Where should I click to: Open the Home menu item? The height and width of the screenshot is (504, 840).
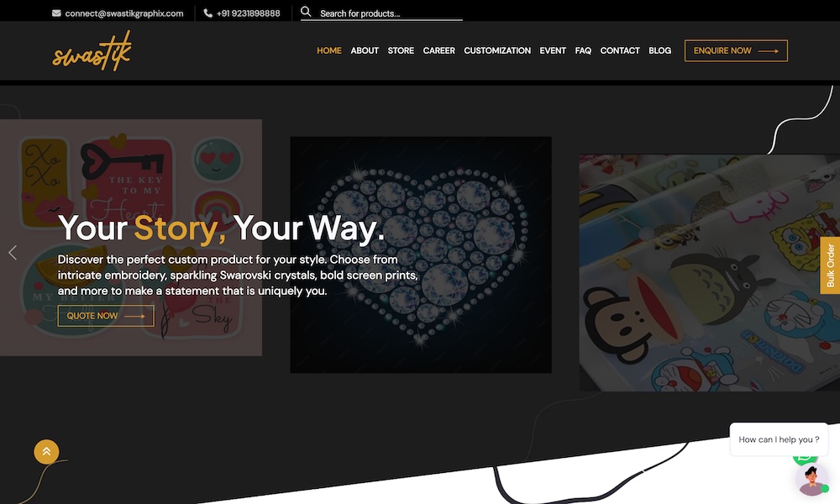pos(329,50)
